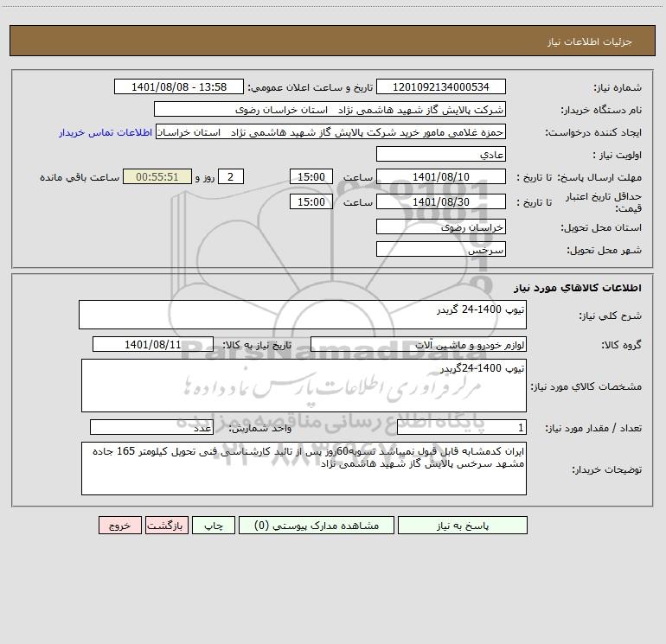Click remaining time countdown 00:55:51
The height and width of the screenshot is (644, 666).
pyautogui.click(x=157, y=176)
